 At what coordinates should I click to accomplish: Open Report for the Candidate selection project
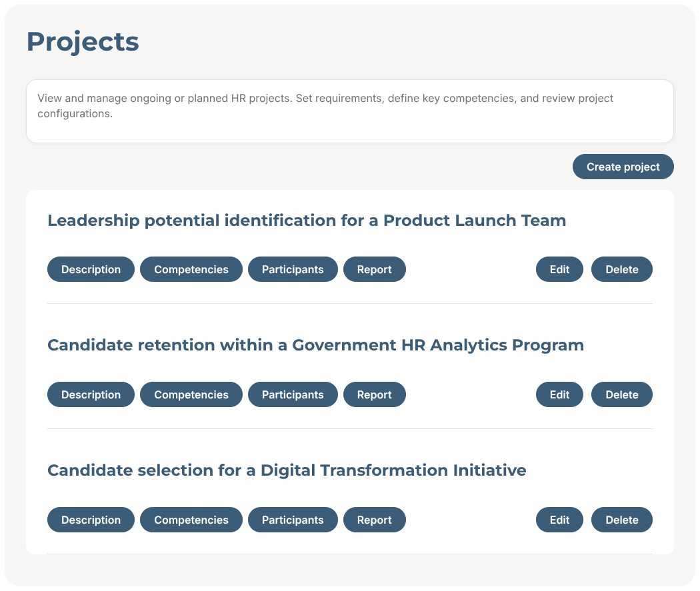pos(374,520)
